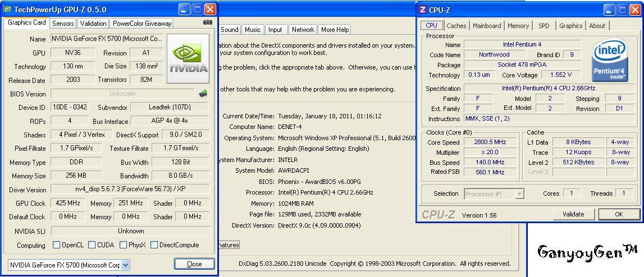Click the Device ID field 10DE - 0342
The width and height of the screenshot is (644, 277).
click(70, 107)
